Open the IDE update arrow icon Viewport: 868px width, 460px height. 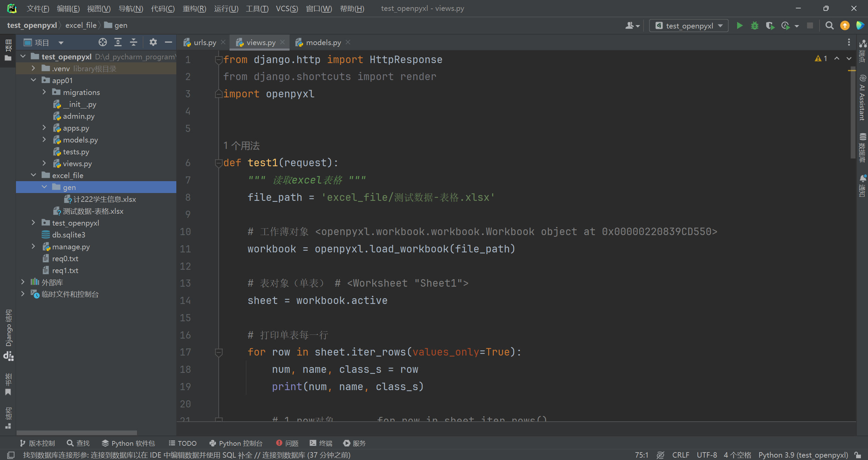(845, 26)
